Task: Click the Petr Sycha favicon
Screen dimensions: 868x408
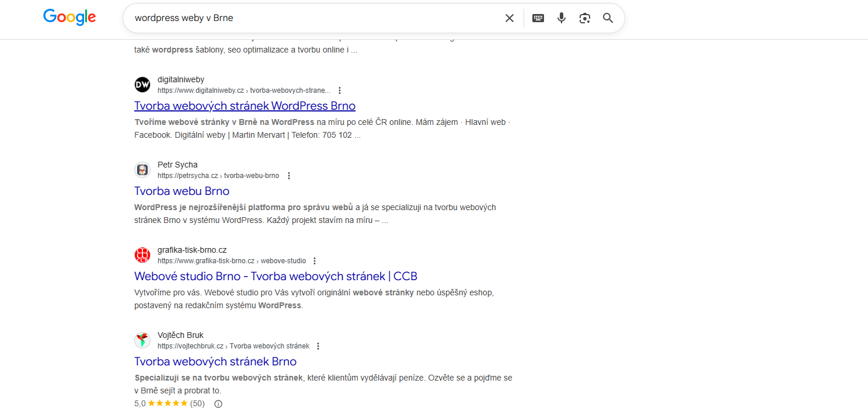Action: (x=142, y=170)
